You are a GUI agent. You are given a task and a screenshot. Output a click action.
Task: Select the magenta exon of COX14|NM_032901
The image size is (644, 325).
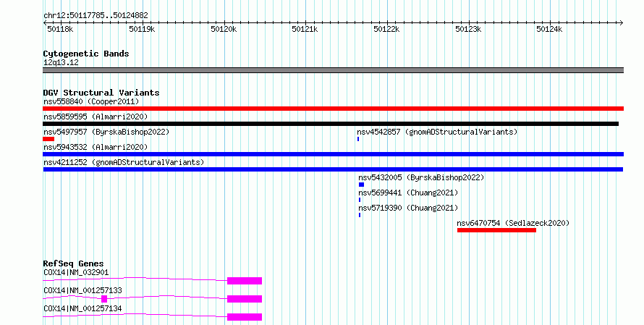245,281
